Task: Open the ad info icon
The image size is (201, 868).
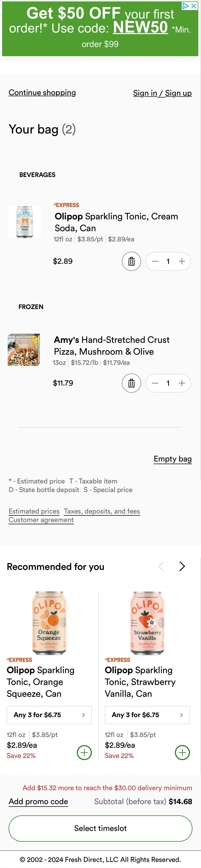Action: coord(185,6)
